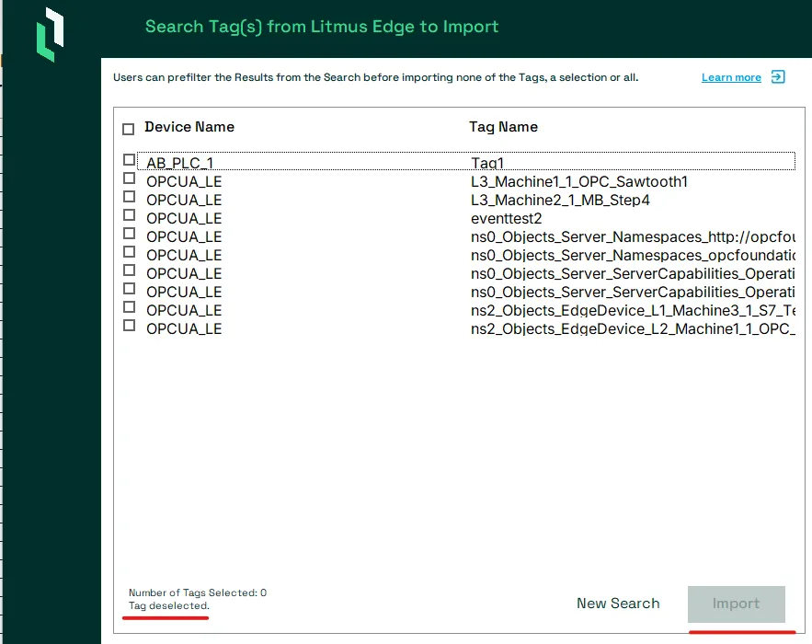Select the Tag1 tag name

click(487, 163)
